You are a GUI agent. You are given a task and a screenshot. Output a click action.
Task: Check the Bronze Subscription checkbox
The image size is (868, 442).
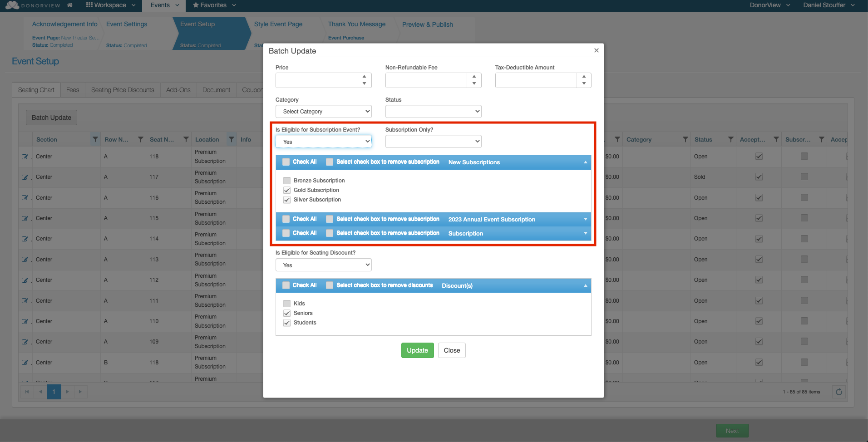[x=287, y=181]
